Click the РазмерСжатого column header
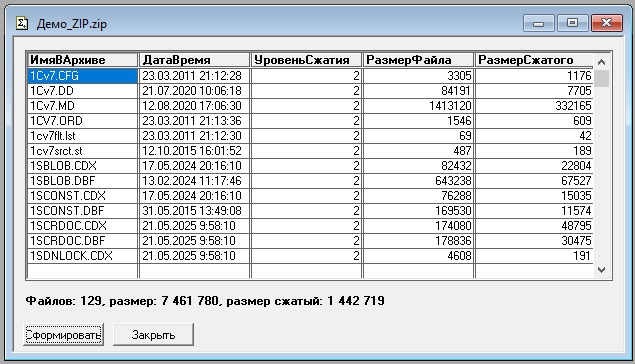635x364 pixels. (x=534, y=60)
